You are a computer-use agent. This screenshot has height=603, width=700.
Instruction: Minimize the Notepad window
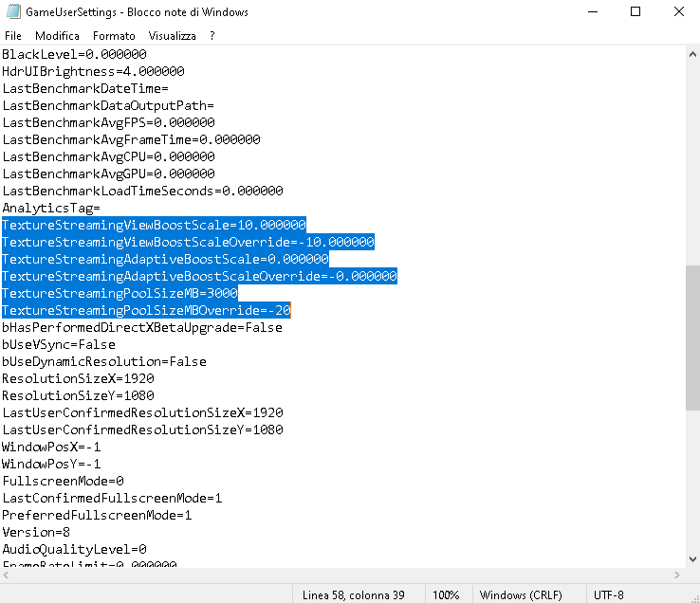click(x=592, y=12)
